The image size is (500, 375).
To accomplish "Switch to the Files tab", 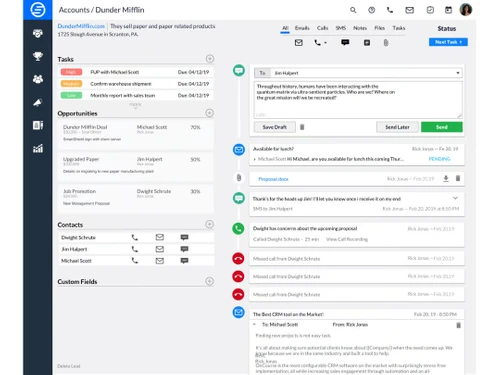I will (x=379, y=28).
